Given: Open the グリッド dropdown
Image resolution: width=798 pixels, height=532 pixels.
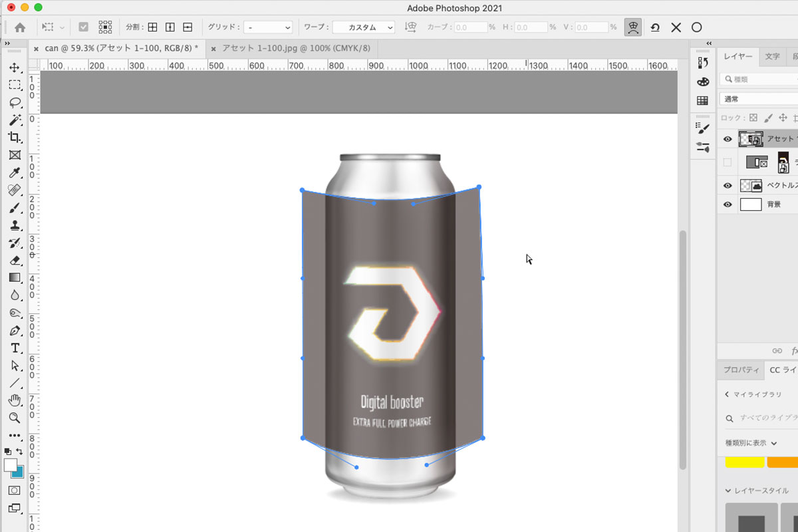Looking at the screenshot, I should click(268, 27).
